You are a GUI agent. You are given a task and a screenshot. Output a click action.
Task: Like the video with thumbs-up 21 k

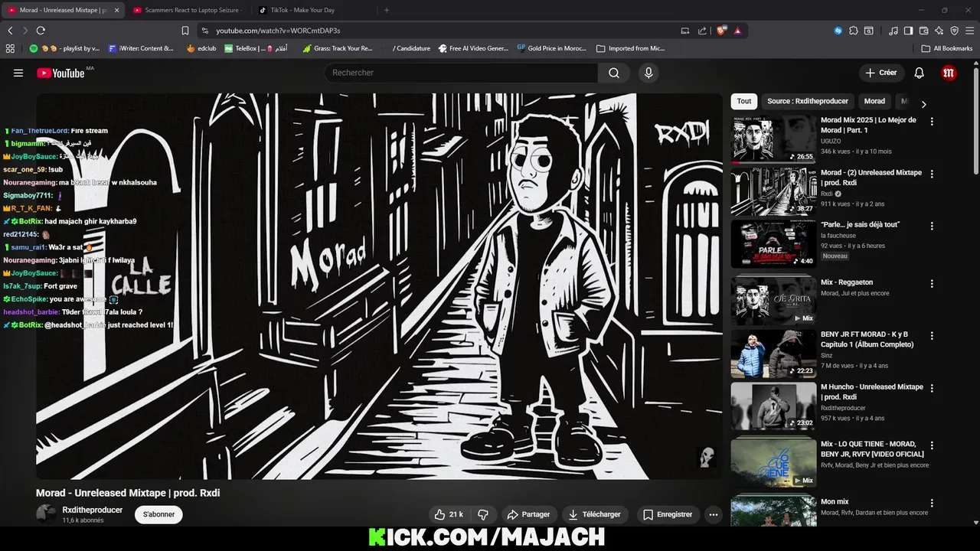pos(449,514)
